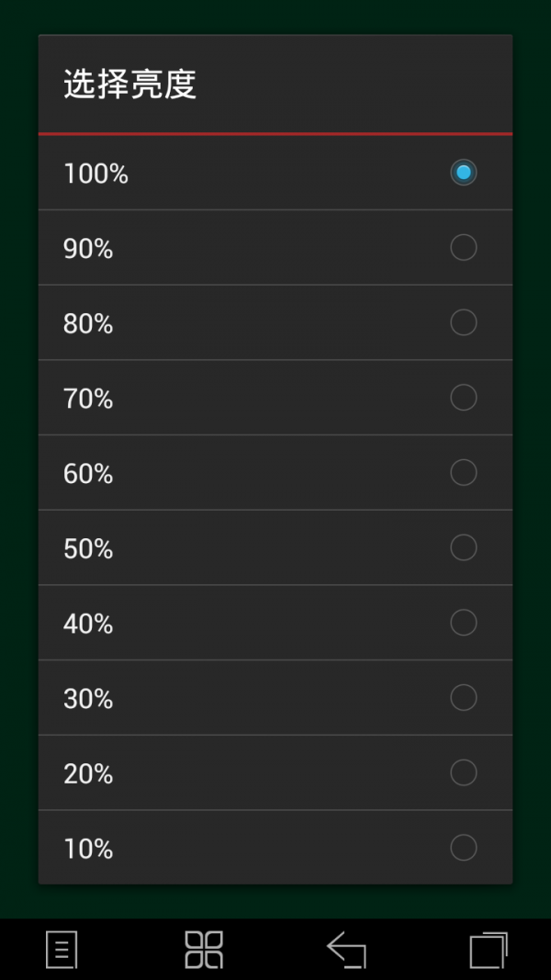This screenshot has width=551, height=980.
Task: Choose the 10% brightness radio button
Action: coord(463,848)
